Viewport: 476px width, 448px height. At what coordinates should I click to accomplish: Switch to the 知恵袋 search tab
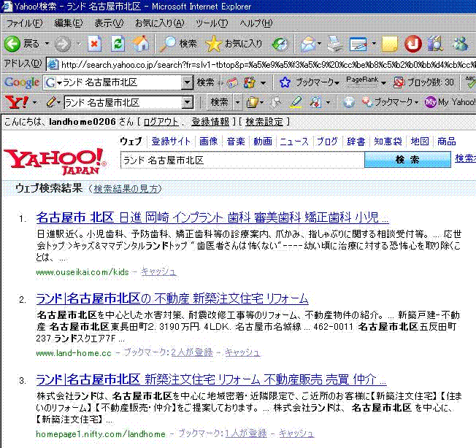(x=388, y=142)
